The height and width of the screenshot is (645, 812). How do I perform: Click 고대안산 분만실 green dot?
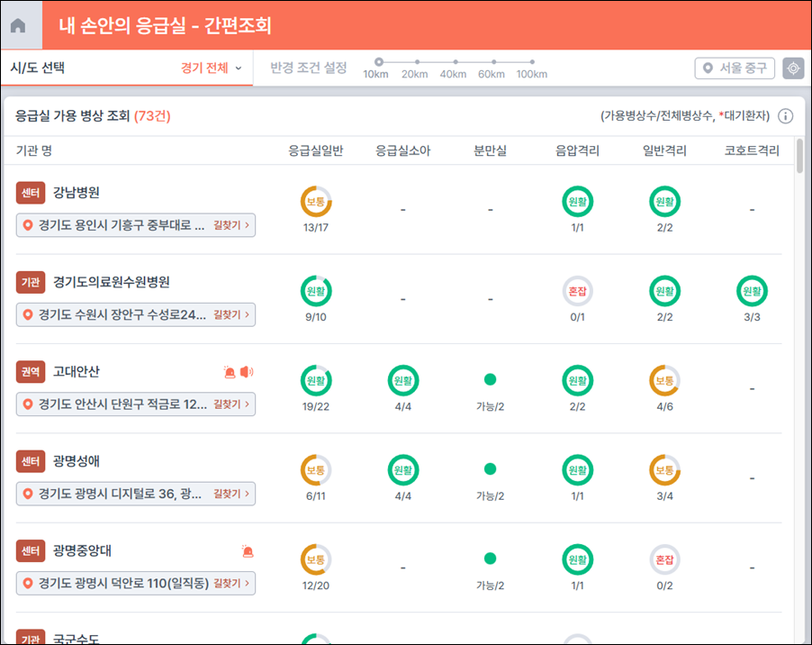point(490,380)
